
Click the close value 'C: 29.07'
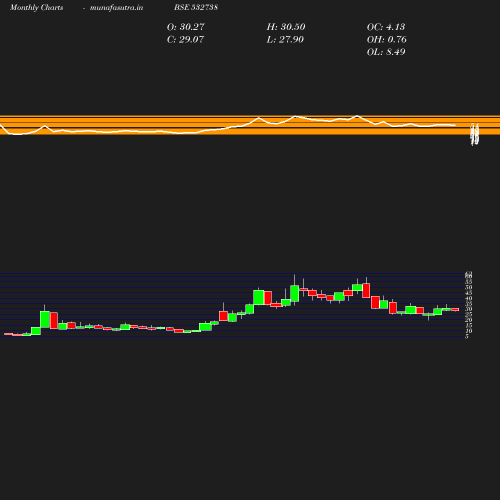[x=185, y=40]
